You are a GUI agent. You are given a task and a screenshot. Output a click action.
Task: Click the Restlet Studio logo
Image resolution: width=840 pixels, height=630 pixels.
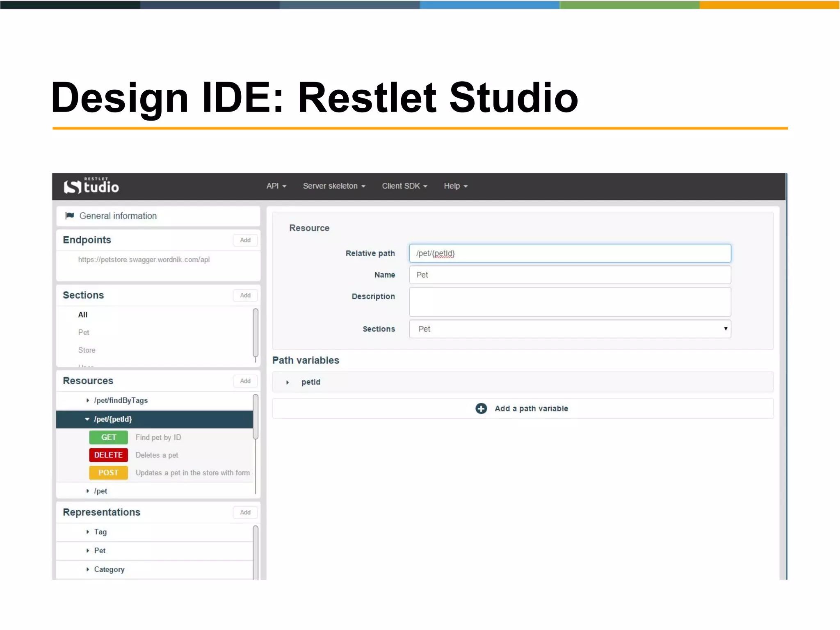click(91, 186)
